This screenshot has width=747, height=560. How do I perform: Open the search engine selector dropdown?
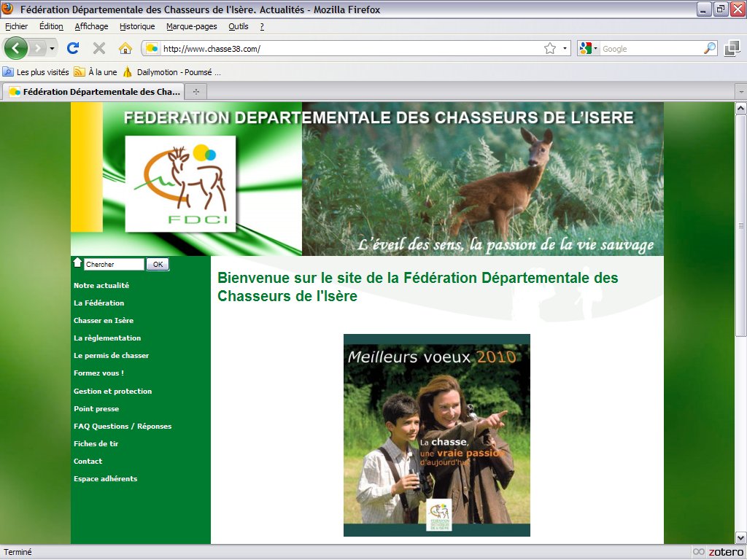tap(588, 49)
